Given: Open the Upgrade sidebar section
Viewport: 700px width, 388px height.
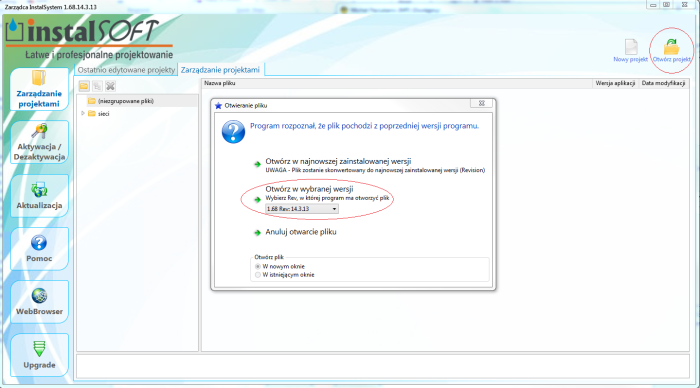Looking at the screenshot, I should pos(39,355).
